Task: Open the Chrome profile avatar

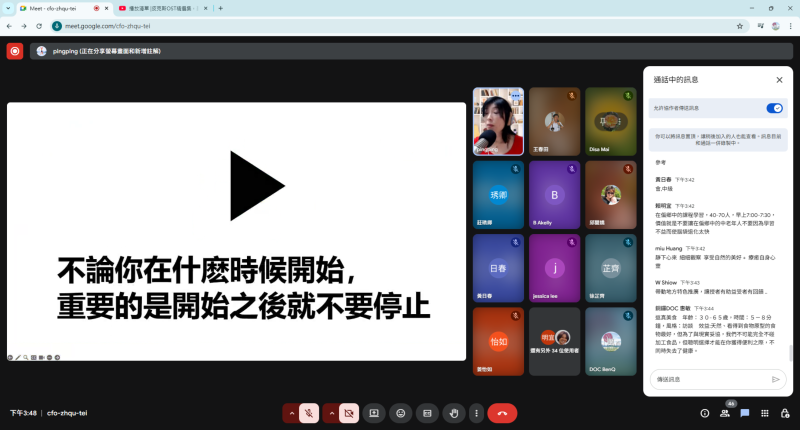Action: point(776,26)
